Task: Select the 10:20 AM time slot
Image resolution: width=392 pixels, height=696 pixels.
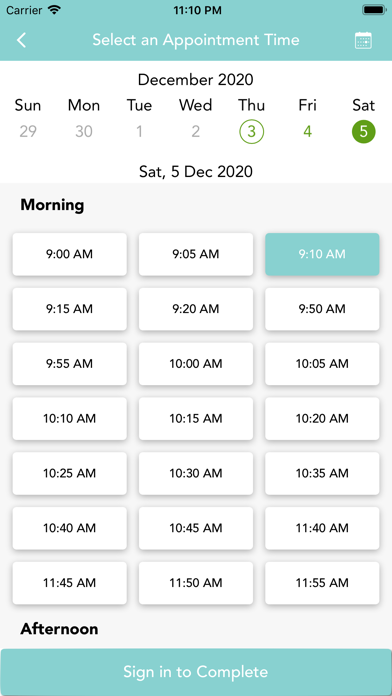Action: click(322, 419)
